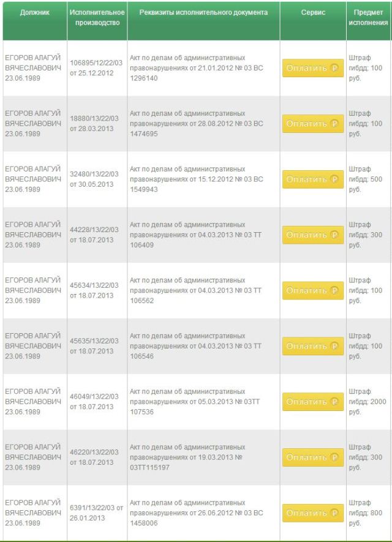Click ruble icon on Оплатить for case 44228/13/22/03
The height and width of the screenshot is (542, 392).
tap(334, 235)
